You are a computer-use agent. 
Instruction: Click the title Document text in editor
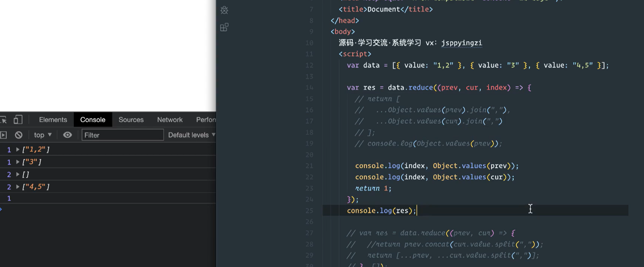(383, 9)
